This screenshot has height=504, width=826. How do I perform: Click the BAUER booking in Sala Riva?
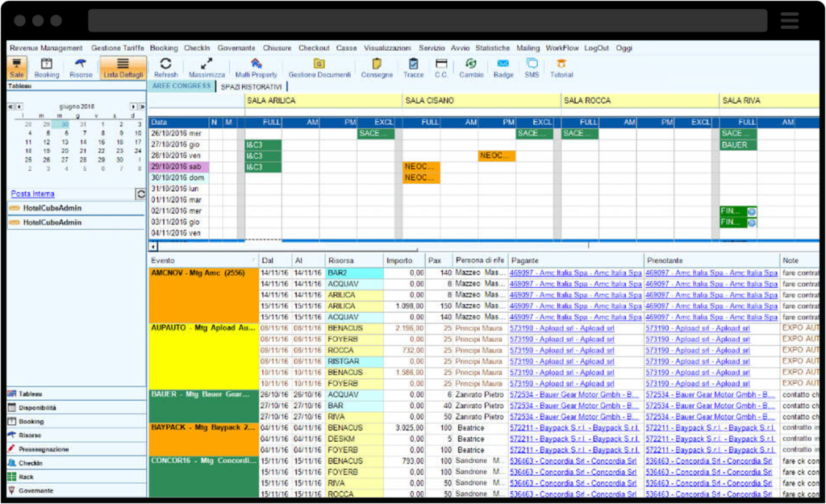coord(738,145)
